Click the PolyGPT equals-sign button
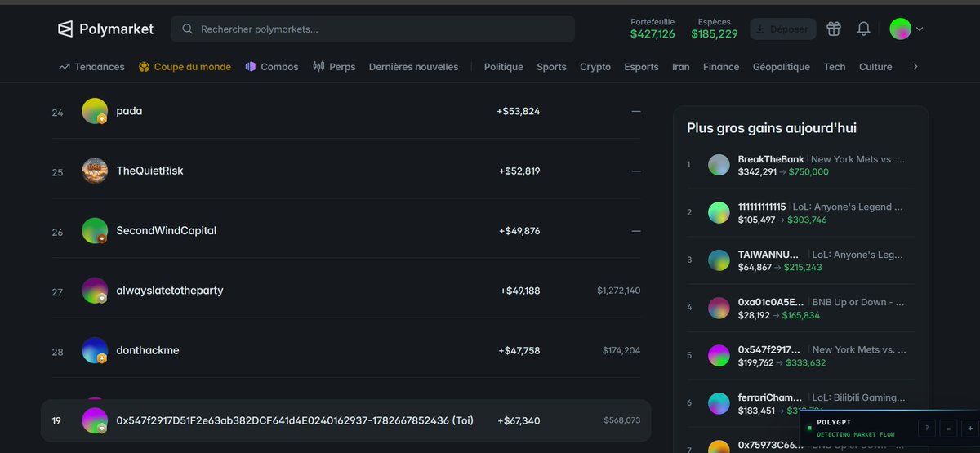 948,428
